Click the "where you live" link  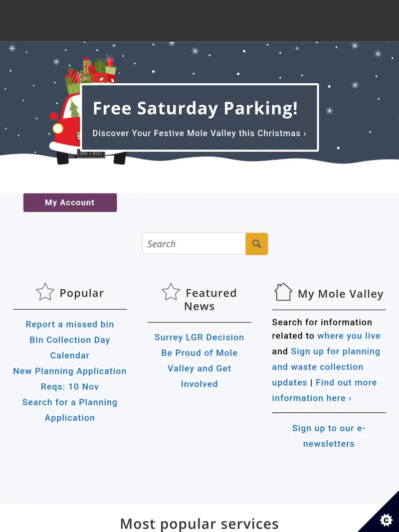(349, 336)
